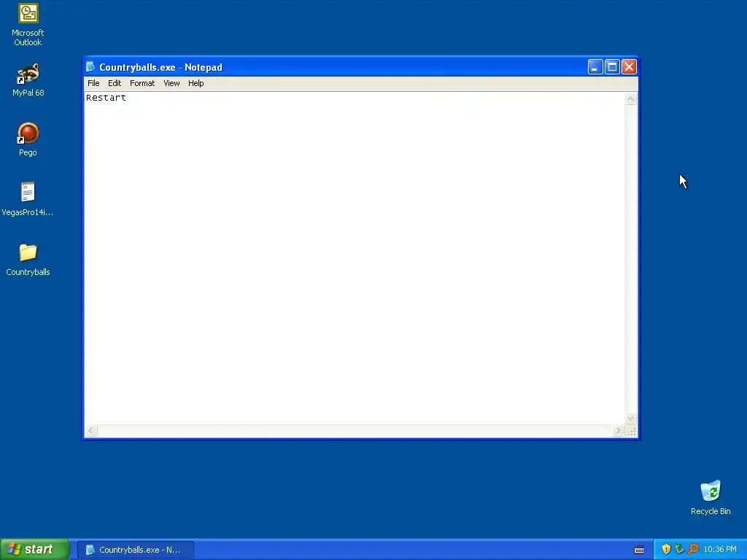Open the View menu
The height and width of the screenshot is (560, 747).
pos(171,83)
